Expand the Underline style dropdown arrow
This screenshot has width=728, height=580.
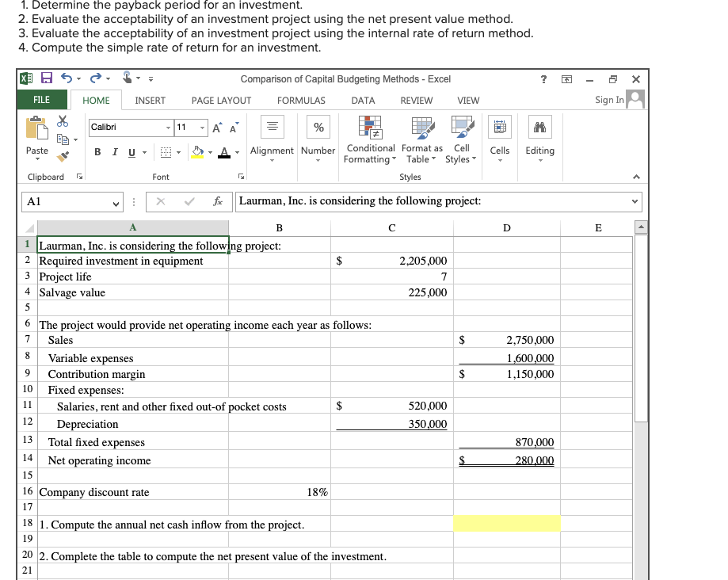144,152
